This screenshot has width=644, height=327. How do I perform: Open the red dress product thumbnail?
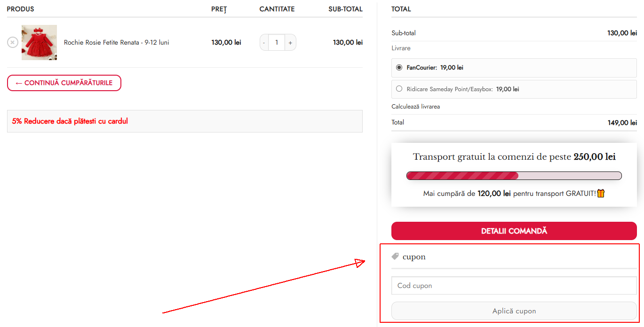pos(39,42)
